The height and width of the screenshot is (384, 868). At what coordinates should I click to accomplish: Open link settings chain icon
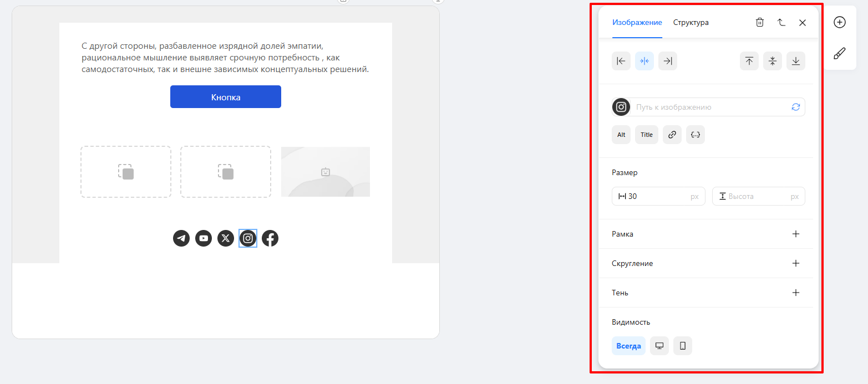(x=672, y=135)
